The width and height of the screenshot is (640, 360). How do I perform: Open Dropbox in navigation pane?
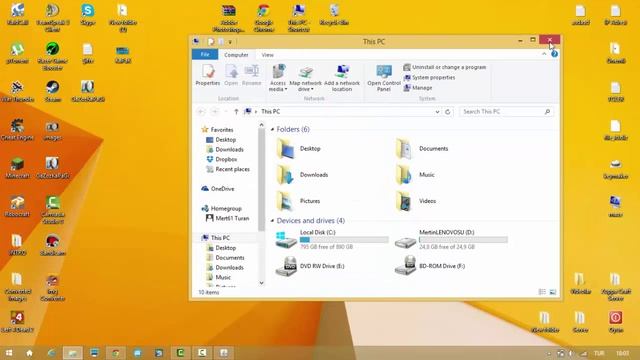[x=222, y=159]
